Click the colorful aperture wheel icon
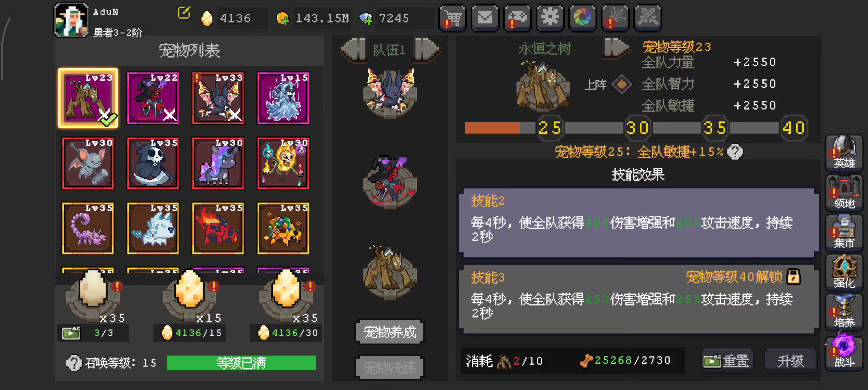Viewport: 868px width, 390px height. pyautogui.click(x=582, y=18)
